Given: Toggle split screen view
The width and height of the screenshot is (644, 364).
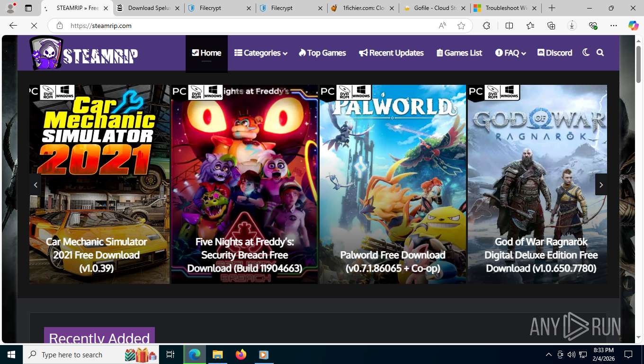Looking at the screenshot, I should click(510, 26).
